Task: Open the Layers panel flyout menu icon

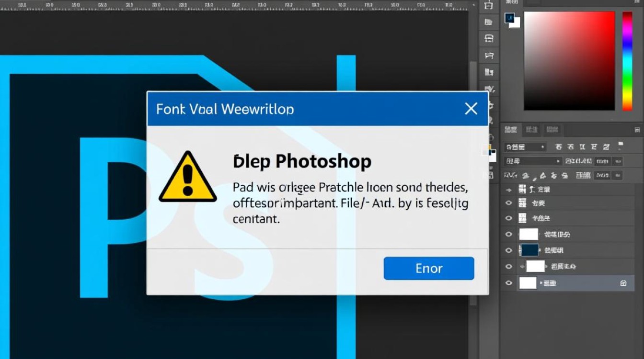Action: [x=637, y=130]
